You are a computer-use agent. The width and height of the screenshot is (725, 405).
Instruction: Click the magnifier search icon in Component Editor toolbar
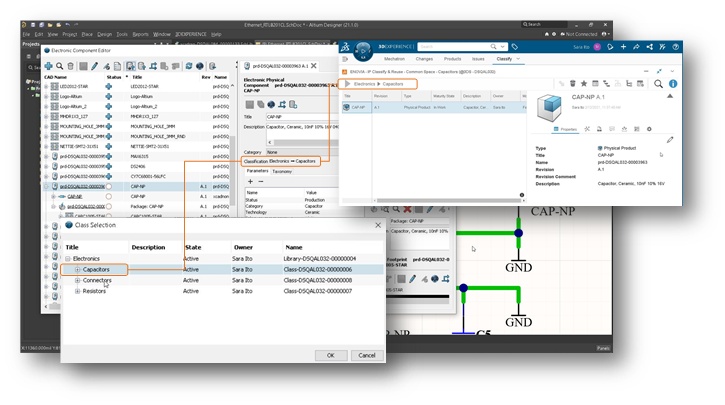point(60,66)
